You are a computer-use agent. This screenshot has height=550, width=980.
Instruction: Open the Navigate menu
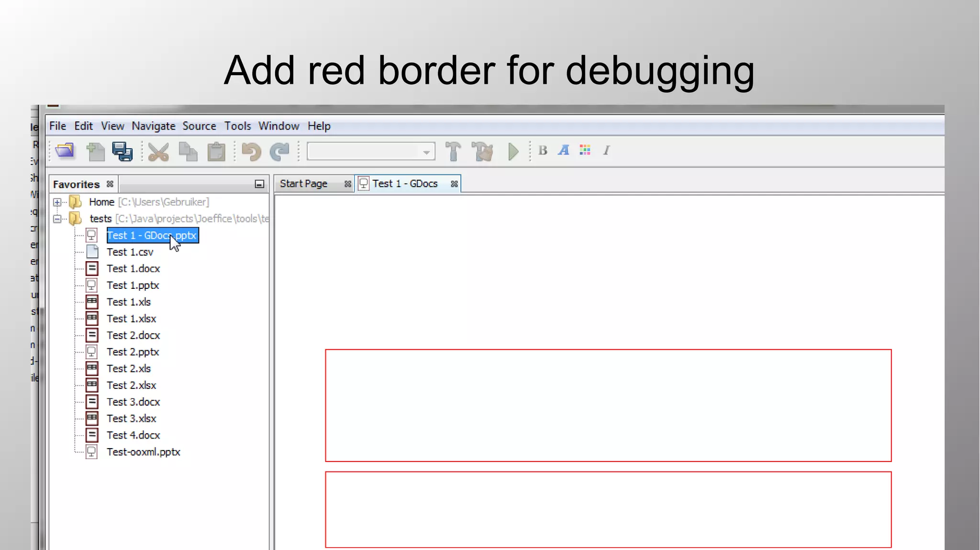click(x=154, y=126)
